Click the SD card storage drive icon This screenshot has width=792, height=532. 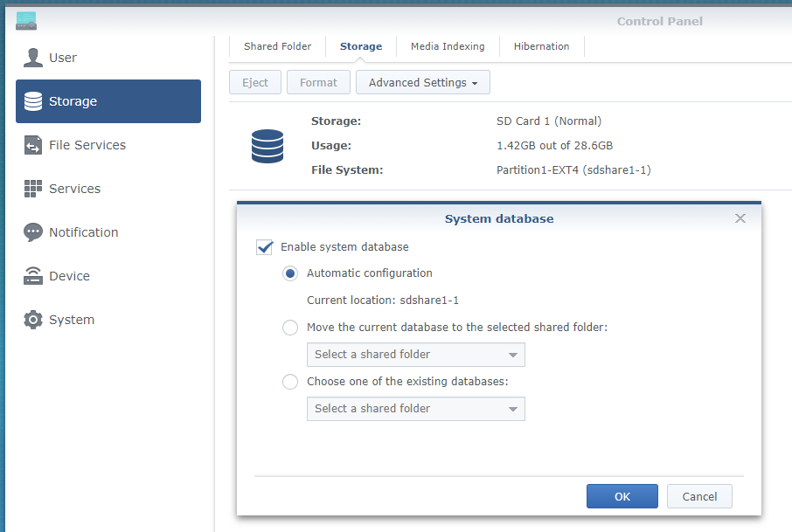point(267,146)
